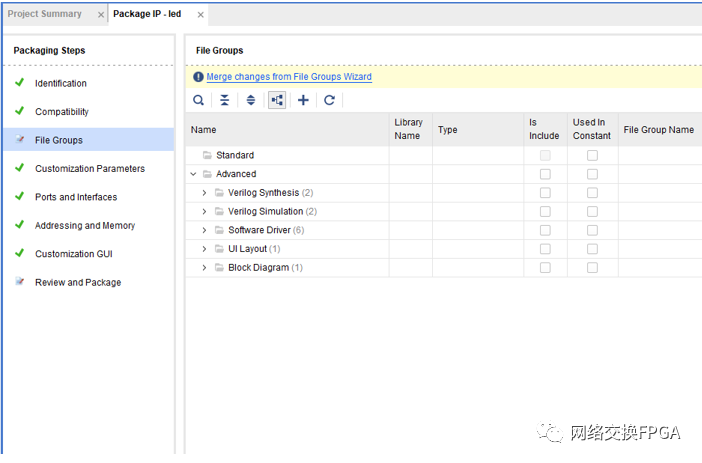The image size is (702, 463).
Task: Select File Groups packaging step
Action: point(89,140)
